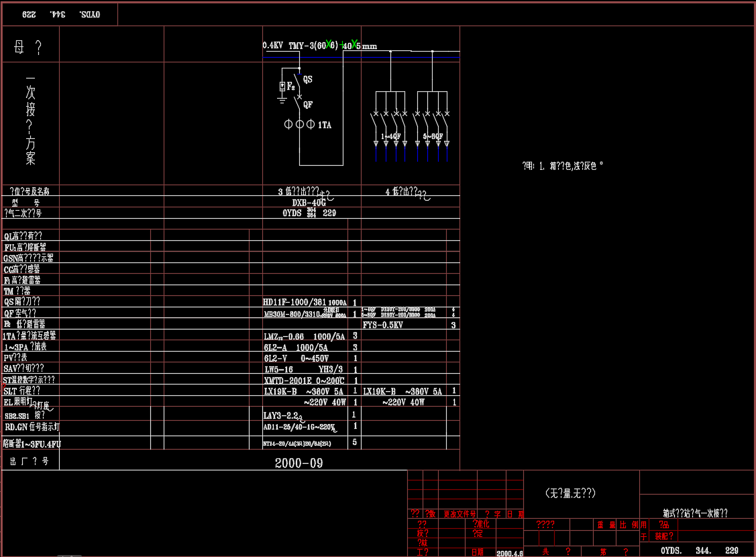The image size is (756, 557).
Task: Select the row label '熔断器1~3FU.4FU'
Action: tap(32, 444)
